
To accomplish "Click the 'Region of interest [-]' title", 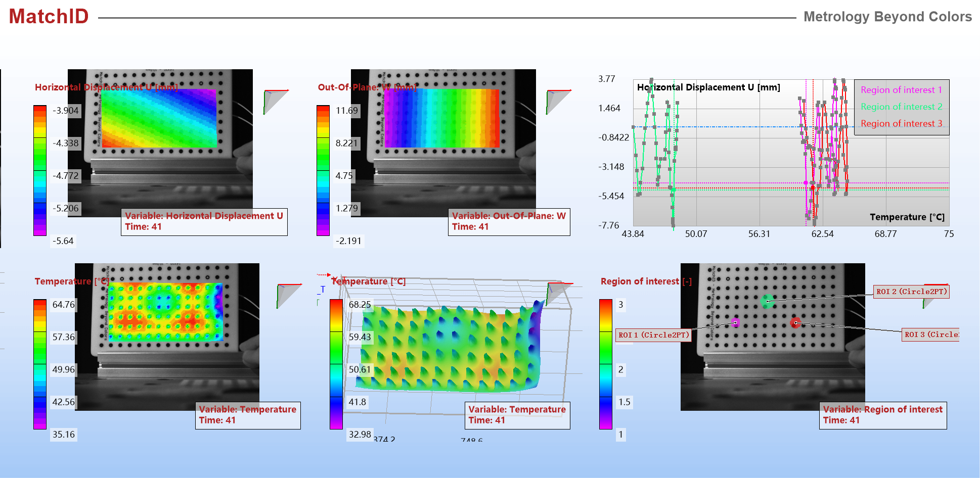I will 646,281.
